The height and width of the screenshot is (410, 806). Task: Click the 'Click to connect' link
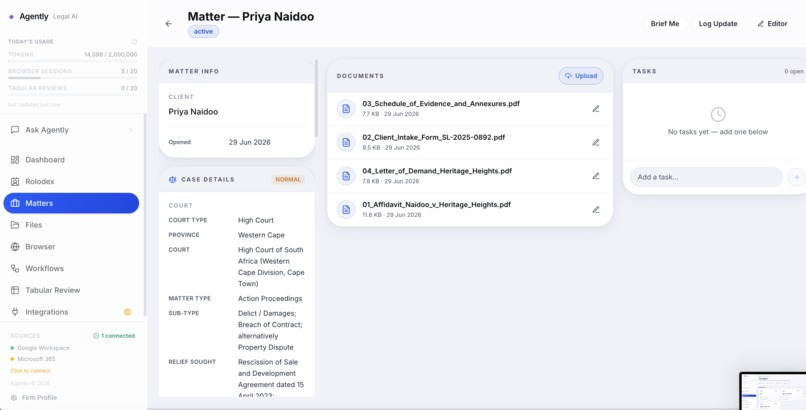coord(30,371)
